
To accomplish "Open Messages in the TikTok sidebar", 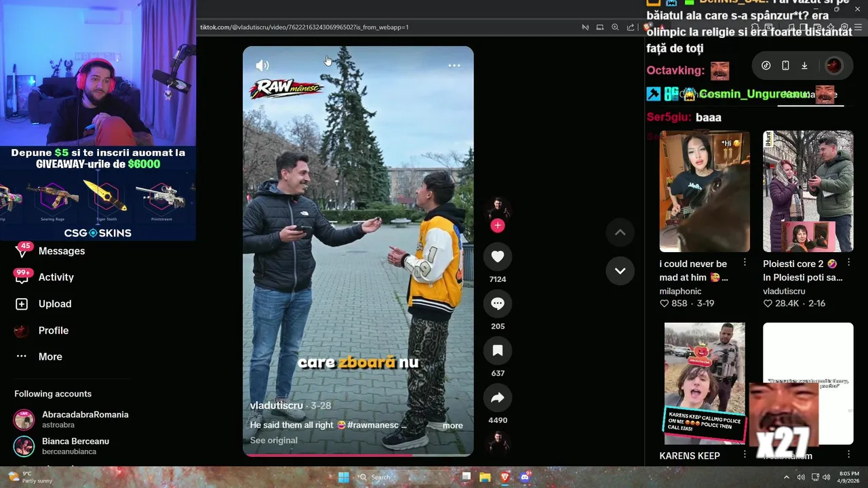I will pyautogui.click(x=62, y=251).
